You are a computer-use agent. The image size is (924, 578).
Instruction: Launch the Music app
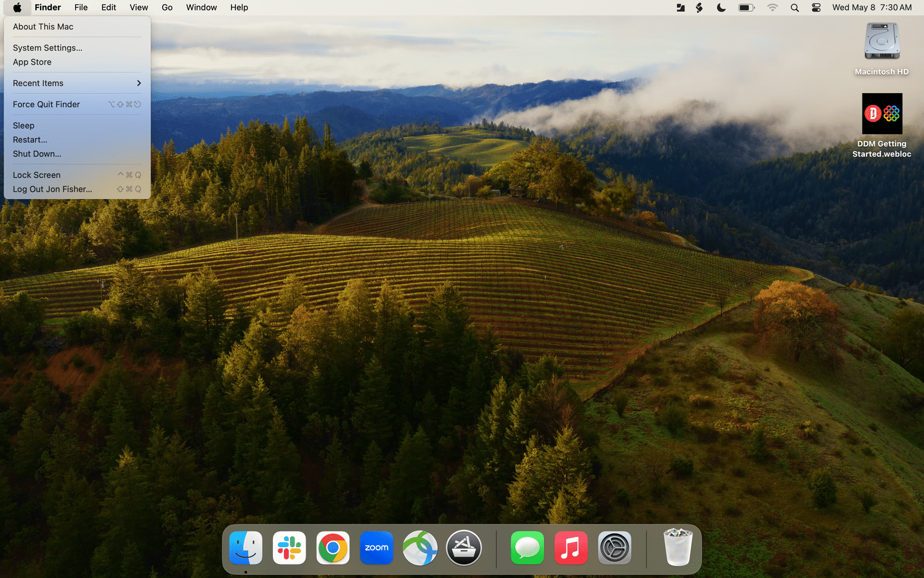tap(570, 548)
